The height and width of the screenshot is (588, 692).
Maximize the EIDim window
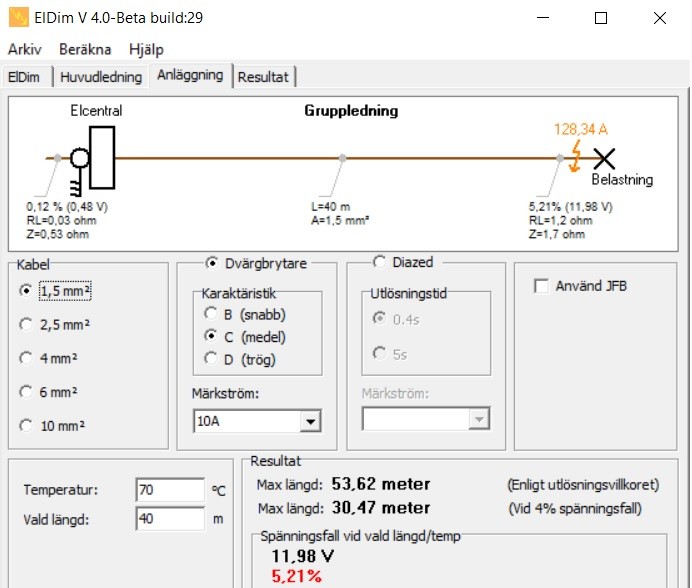pos(600,17)
